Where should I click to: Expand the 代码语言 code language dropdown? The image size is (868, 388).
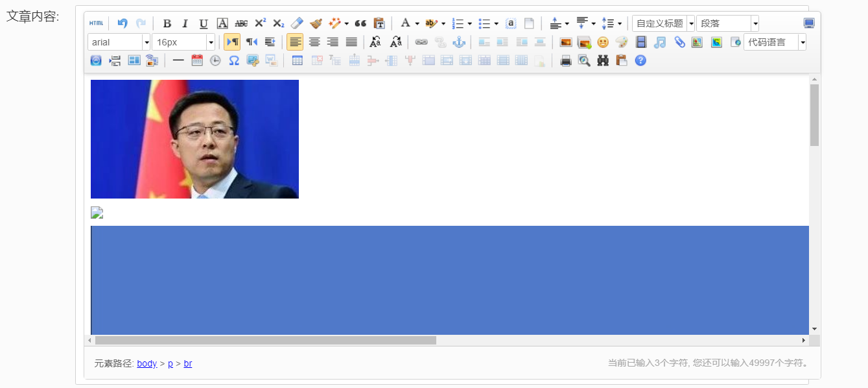803,42
